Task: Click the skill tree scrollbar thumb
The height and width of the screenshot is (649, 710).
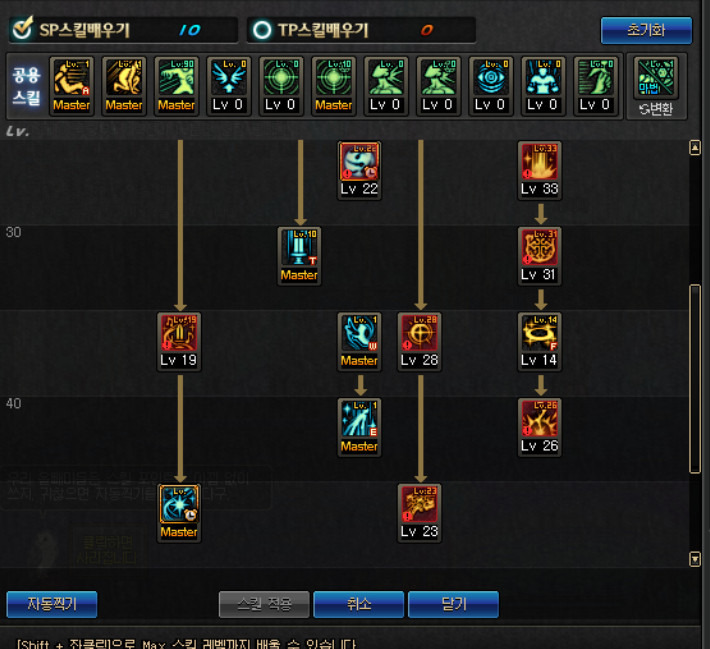Action: [695, 379]
